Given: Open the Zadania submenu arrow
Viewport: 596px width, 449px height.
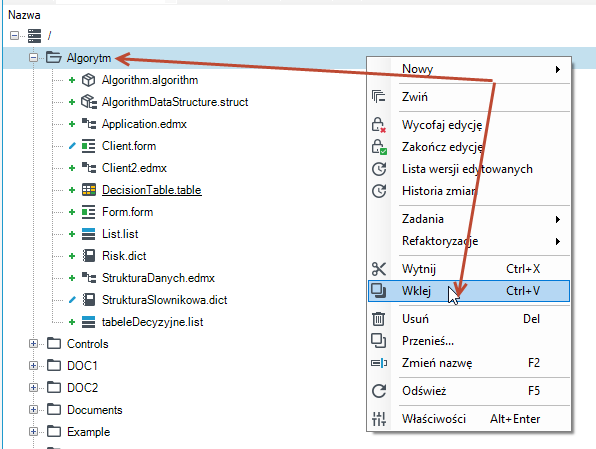Looking at the screenshot, I should click(558, 219).
